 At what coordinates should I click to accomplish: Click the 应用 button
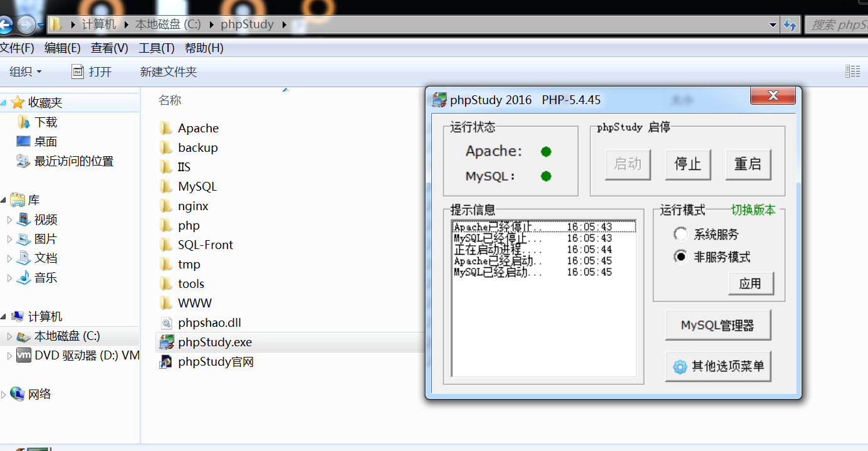[751, 284]
